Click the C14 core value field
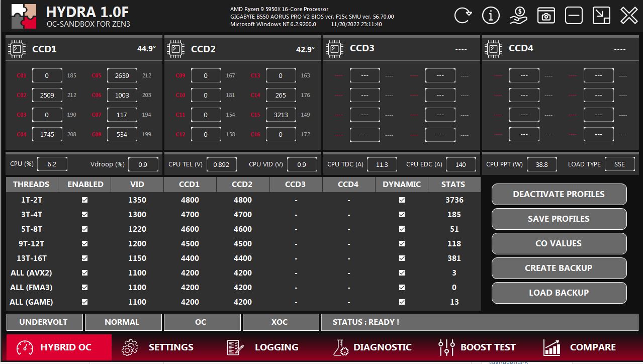The width and height of the screenshot is (643, 364). [281, 95]
